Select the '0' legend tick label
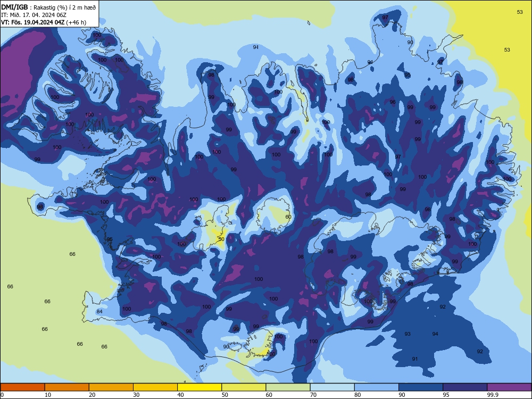 pyautogui.click(x=2, y=395)
